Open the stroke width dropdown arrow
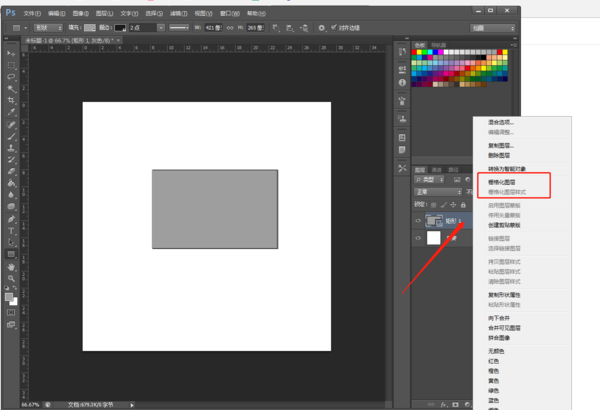The image size is (600, 410). pyautogui.click(x=161, y=28)
